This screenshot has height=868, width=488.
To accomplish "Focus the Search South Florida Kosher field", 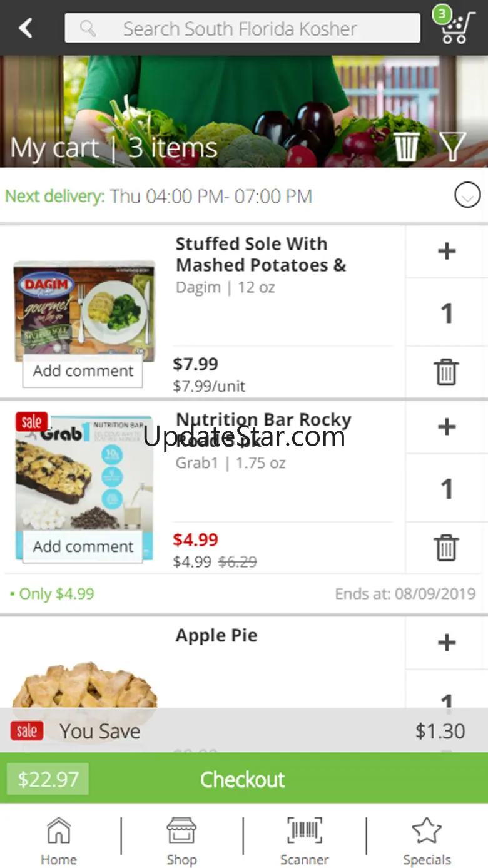I will pos(242,29).
